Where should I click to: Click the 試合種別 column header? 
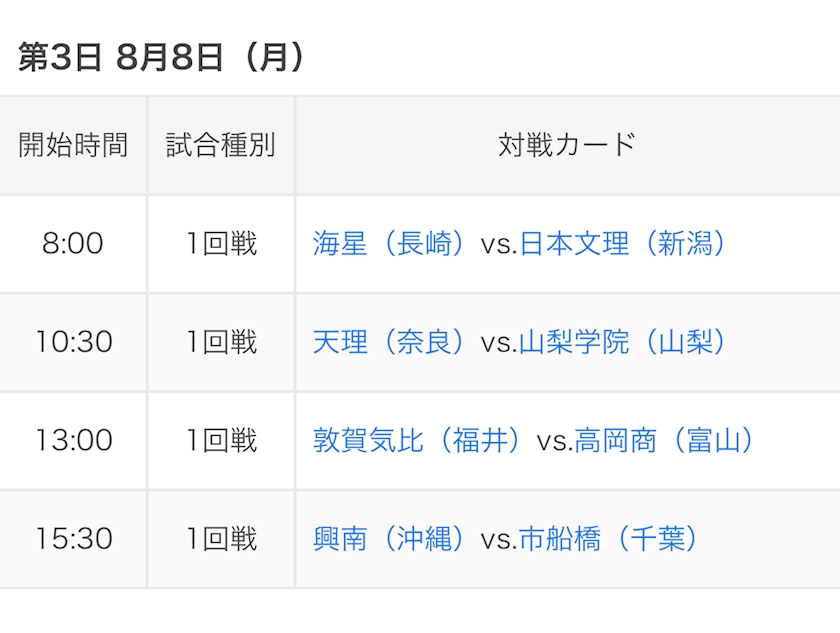pyautogui.click(x=221, y=145)
